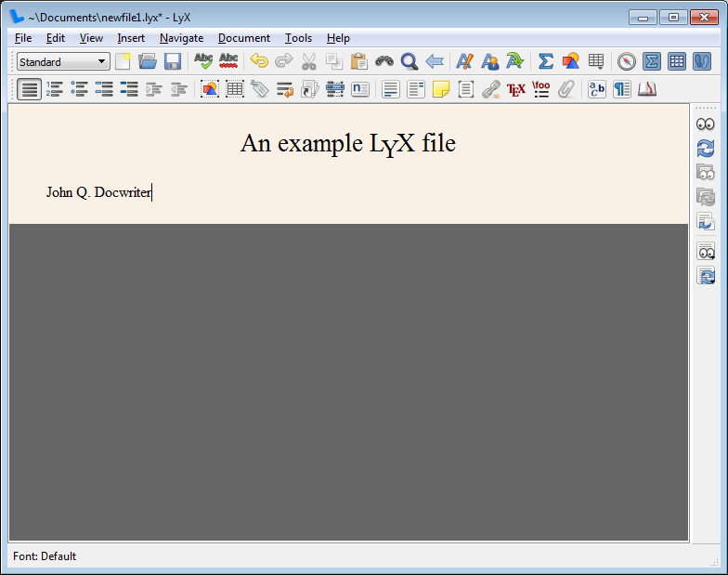Insert nomenclature entry icon
Viewport: 728px width, 575px height.
coord(360,89)
